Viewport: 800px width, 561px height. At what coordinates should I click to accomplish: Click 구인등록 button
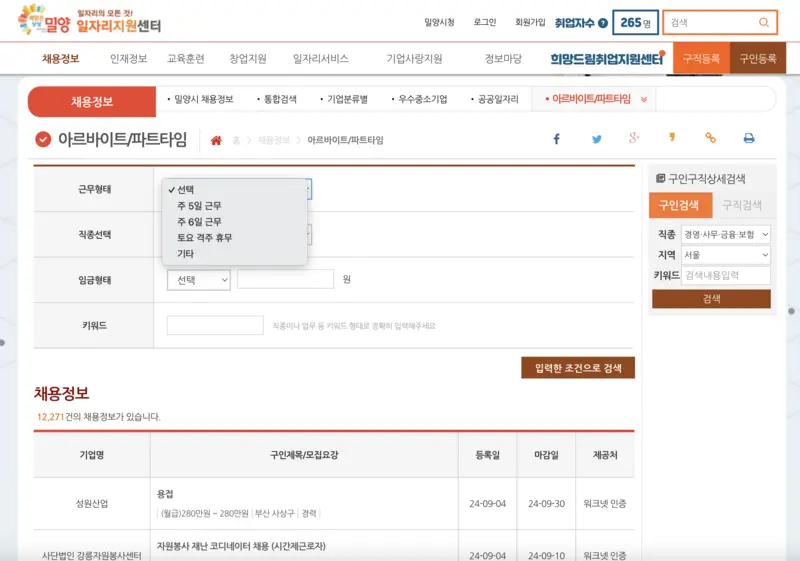pos(758,58)
